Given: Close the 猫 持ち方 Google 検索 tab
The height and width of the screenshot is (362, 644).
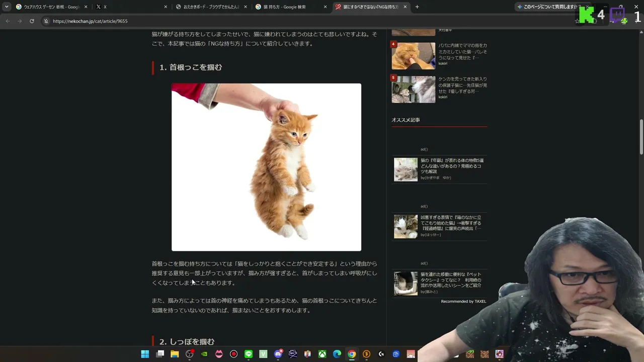Looking at the screenshot, I should [325, 7].
